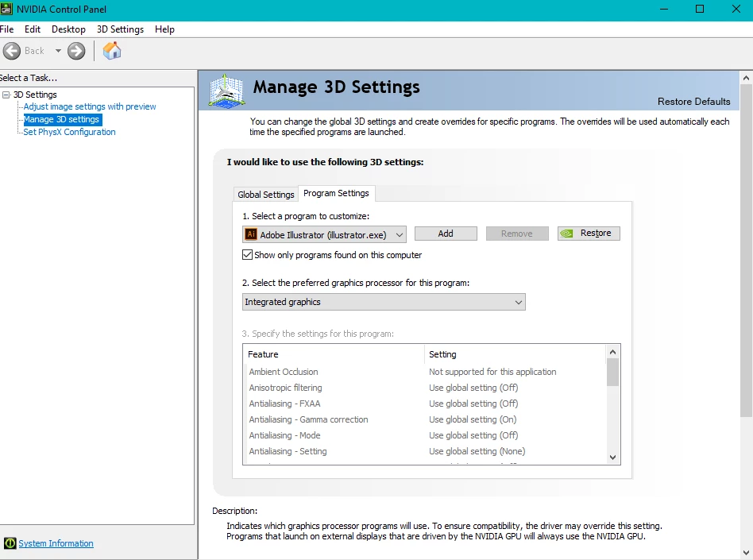Viewport: 753px width, 560px height.
Task: Select the Program Settings tab
Action: 336,193
